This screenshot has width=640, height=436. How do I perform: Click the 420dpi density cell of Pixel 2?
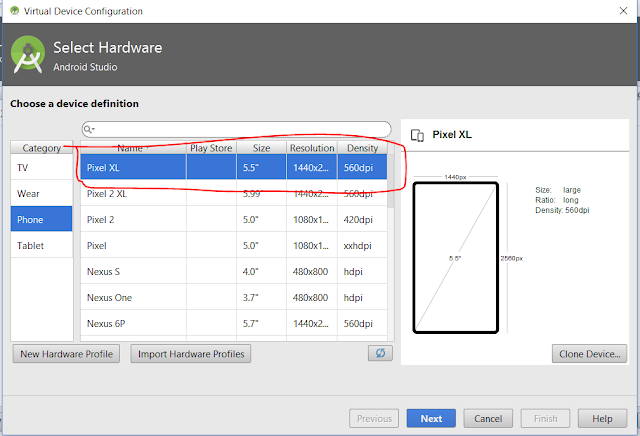(362, 220)
